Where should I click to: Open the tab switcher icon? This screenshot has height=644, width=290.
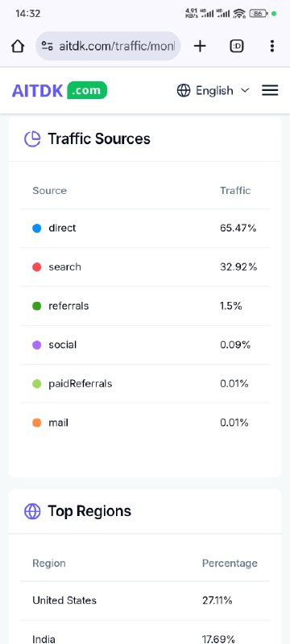pyautogui.click(x=237, y=47)
